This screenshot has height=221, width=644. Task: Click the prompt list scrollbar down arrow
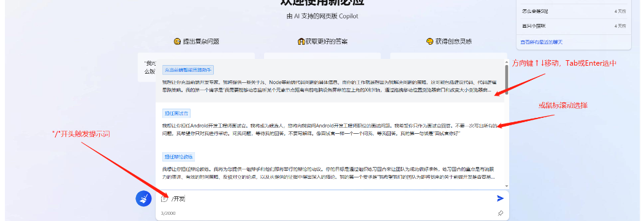pos(506,186)
